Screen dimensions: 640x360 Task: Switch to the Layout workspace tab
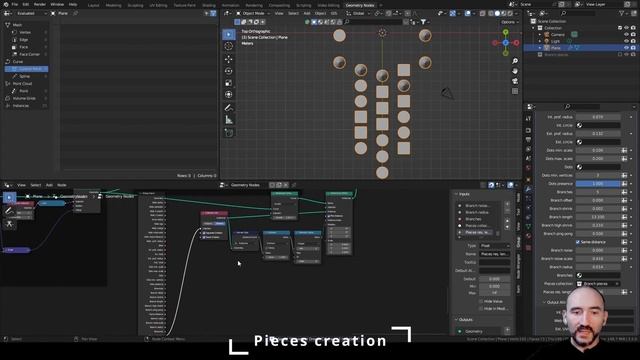tap(93, 5)
